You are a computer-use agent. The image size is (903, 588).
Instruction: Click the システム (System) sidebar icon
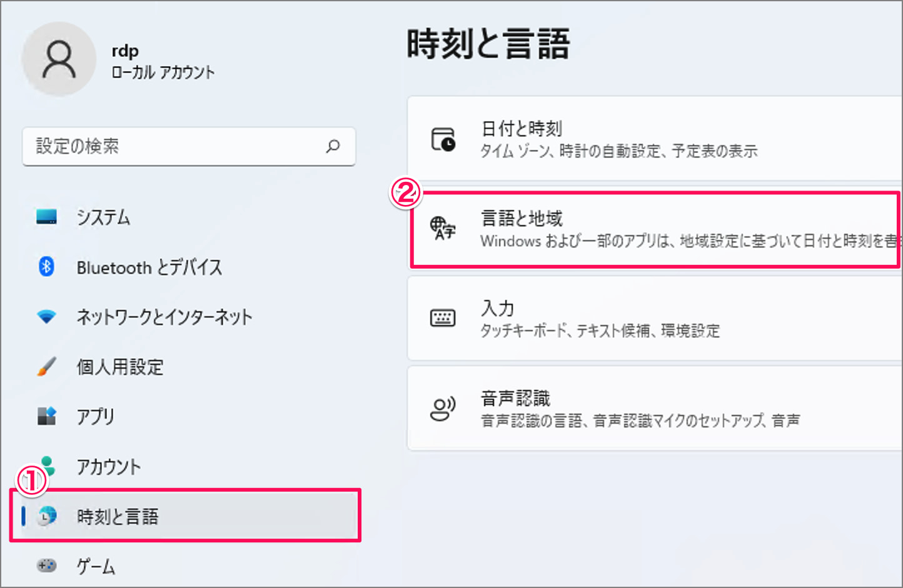[x=46, y=217]
